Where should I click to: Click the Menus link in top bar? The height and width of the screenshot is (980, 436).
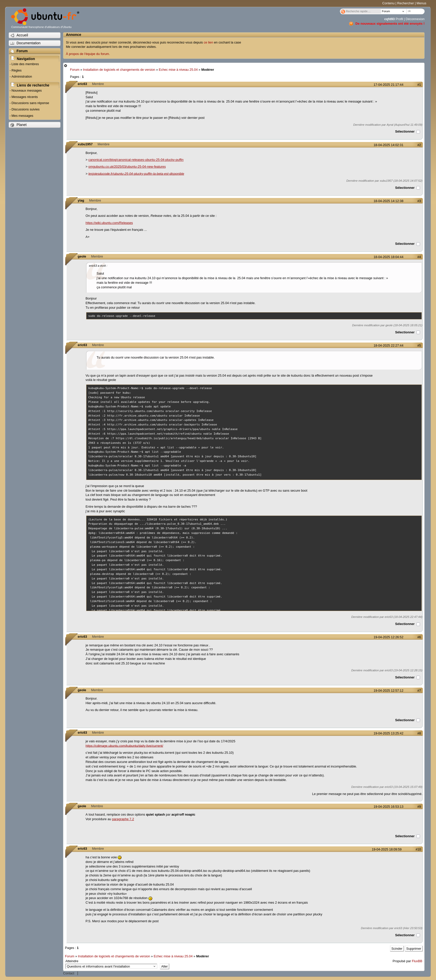pyautogui.click(x=421, y=3)
